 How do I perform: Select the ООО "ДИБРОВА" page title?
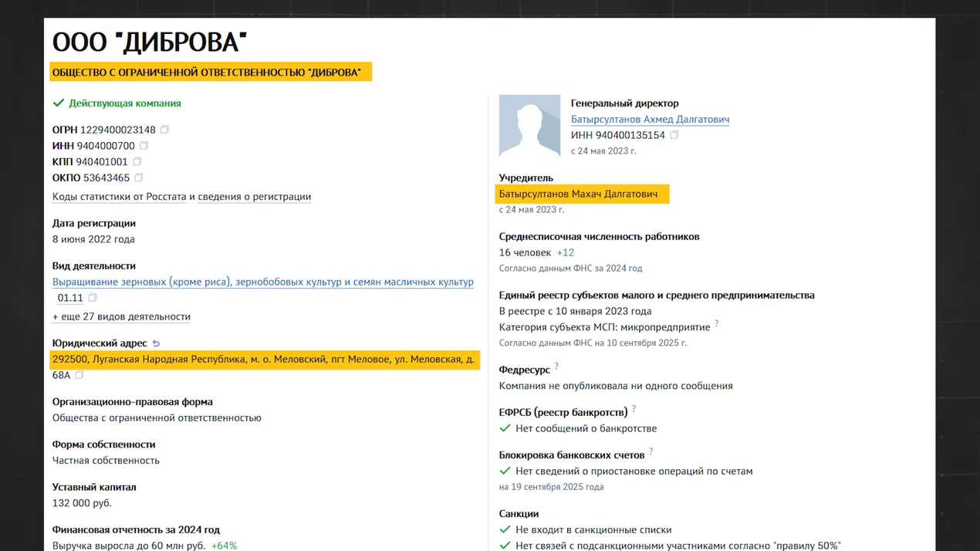coord(150,42)
